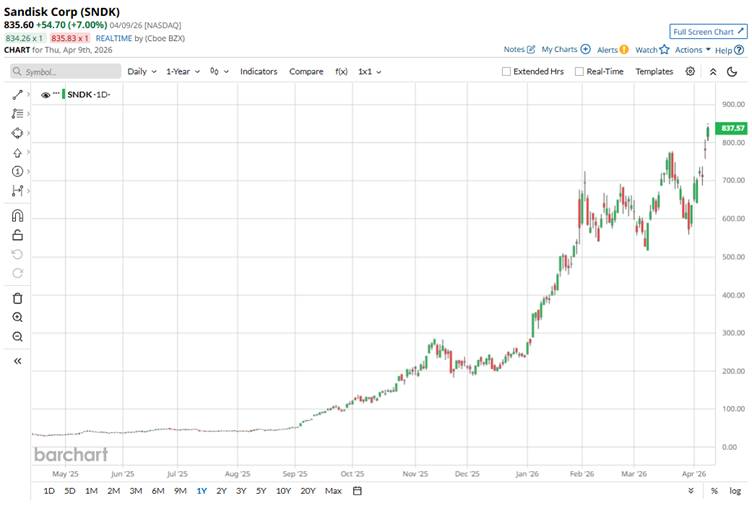Switch to the 5Y time range
Image resolution: width=752 pixels, height=506 pixels.
[261, 491]
